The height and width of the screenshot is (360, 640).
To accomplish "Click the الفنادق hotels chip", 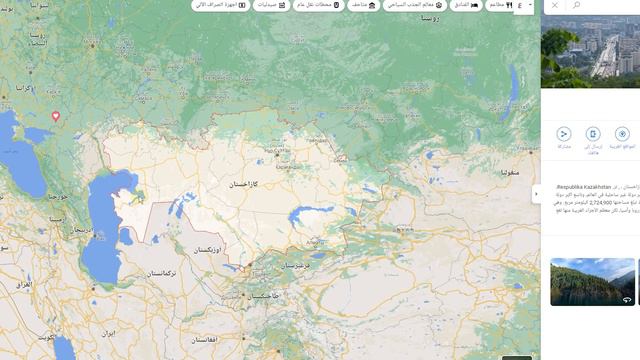I will point(466,5).
